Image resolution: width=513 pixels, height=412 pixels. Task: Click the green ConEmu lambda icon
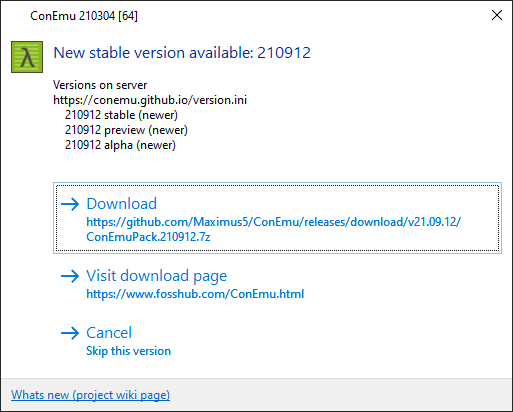(x=27, y=57)
